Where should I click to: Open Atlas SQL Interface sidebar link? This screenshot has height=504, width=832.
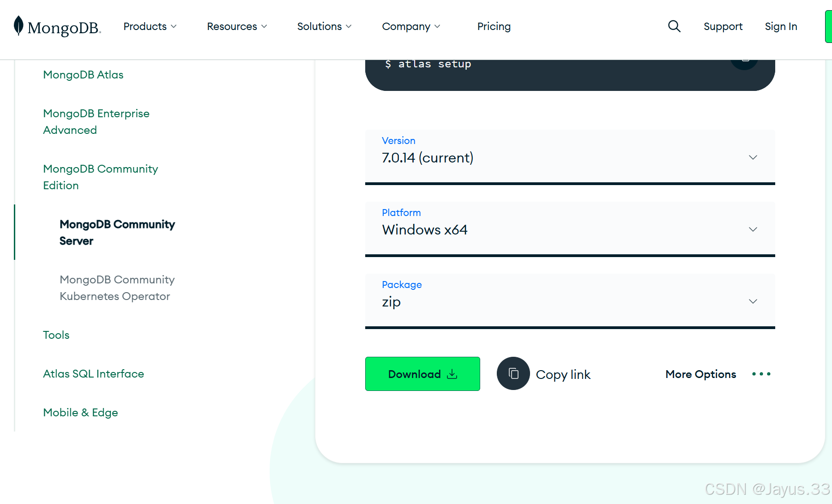93,374
